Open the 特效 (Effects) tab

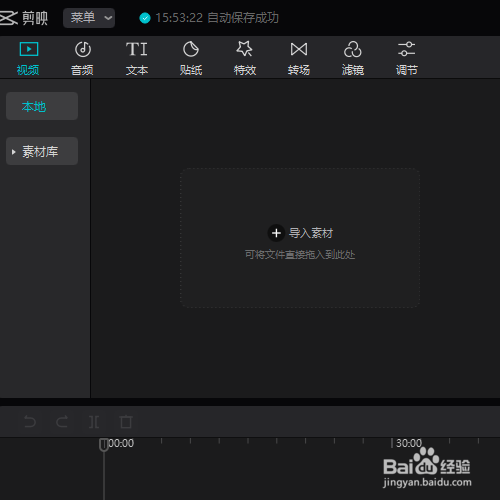tap(245, 58)
